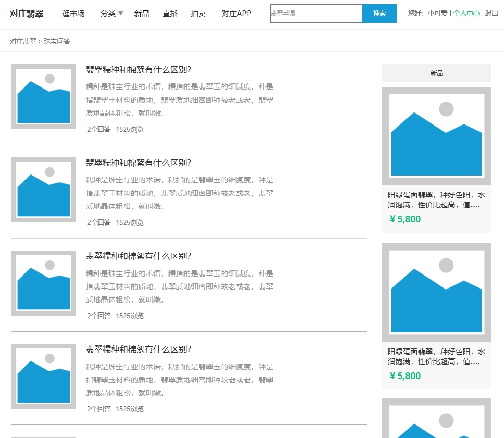Open the third question's thumbnail image
Image resolution: width=504 pixels, height=438 pixels.
tap(43, 283)
